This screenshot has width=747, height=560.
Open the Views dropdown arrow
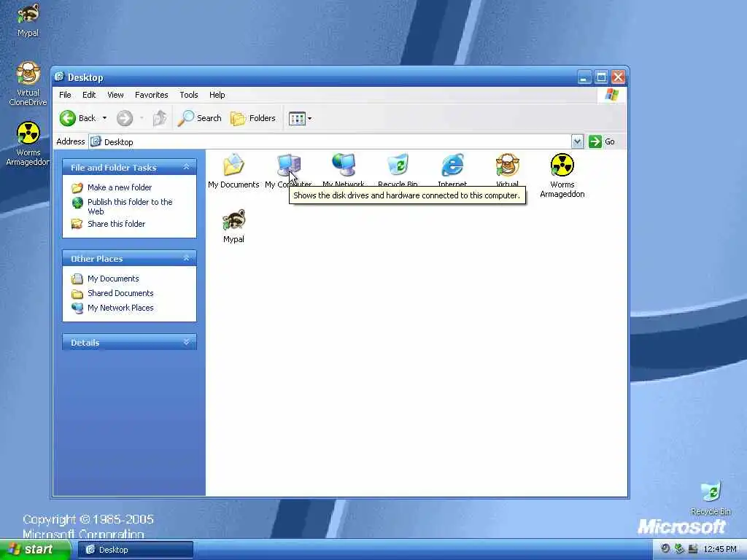(x=309, y=119)
